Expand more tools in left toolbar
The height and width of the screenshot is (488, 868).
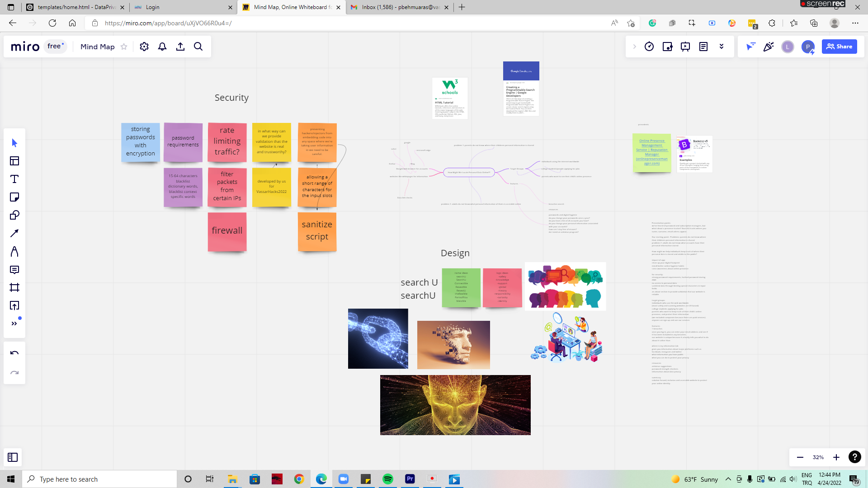coord(14,324)
